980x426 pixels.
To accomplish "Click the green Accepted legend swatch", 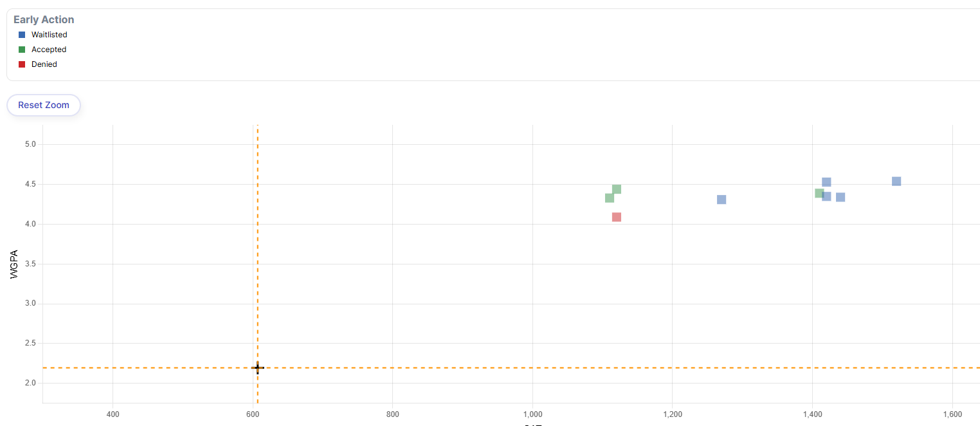I will point(22,50).
